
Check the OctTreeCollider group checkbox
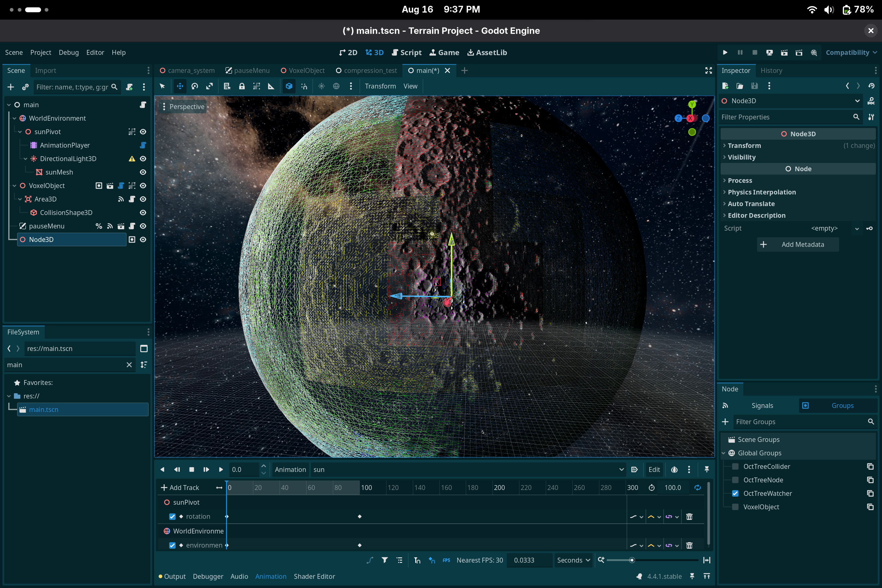(x=735, y=466)
